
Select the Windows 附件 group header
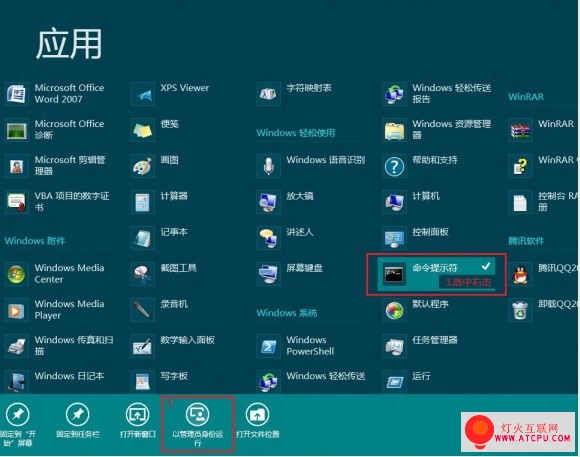click(x=35, y=241)
